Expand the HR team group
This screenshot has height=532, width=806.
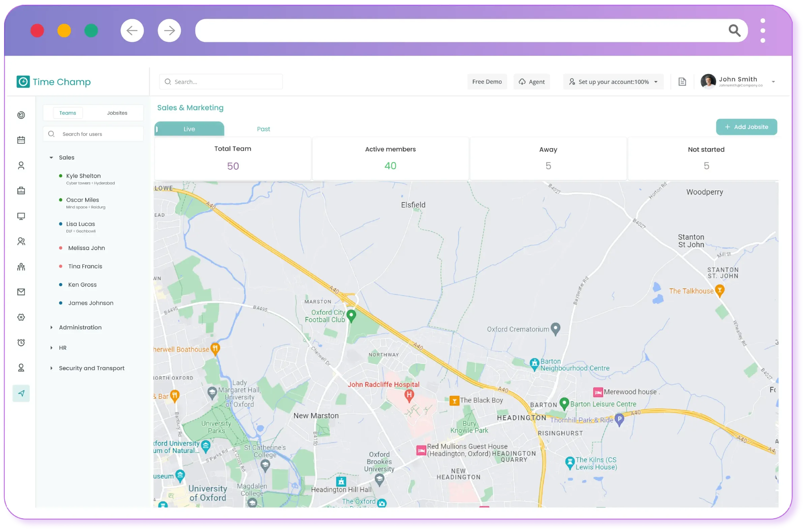click(51, 348)
